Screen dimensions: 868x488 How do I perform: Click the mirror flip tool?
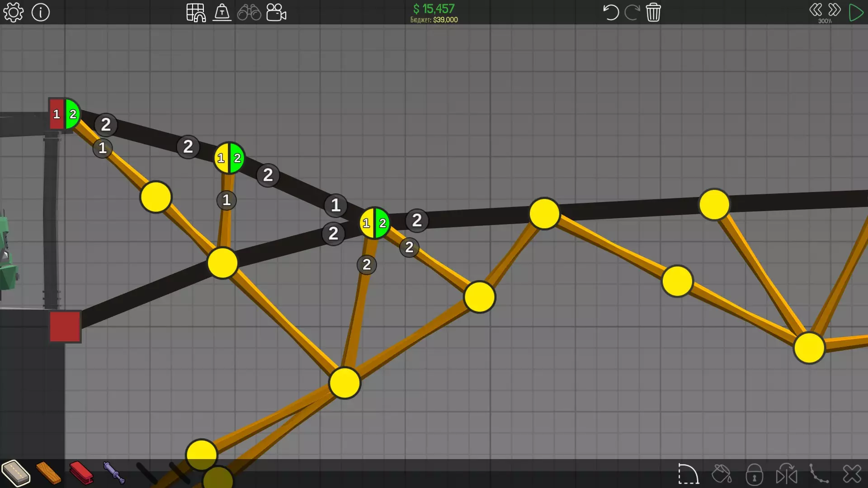tap(787, 474)
